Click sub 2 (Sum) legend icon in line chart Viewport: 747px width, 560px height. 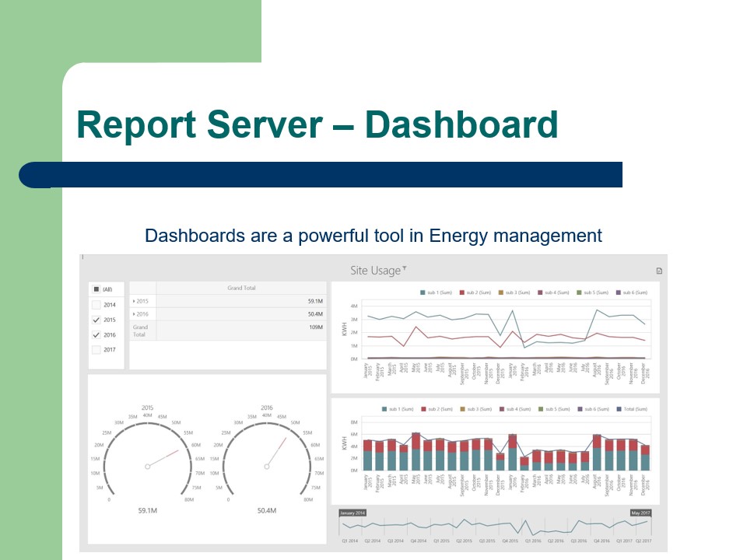pos(461,292)
